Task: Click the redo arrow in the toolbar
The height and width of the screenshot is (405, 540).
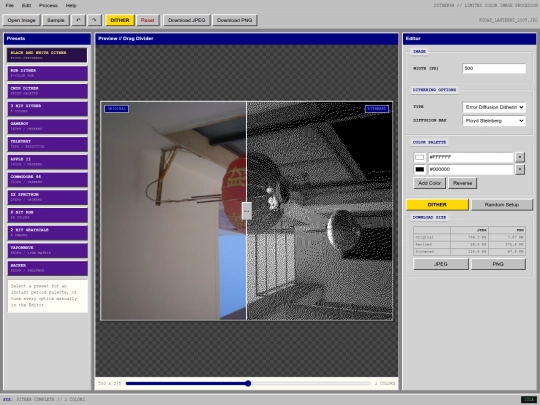Action: click(94, 20)
